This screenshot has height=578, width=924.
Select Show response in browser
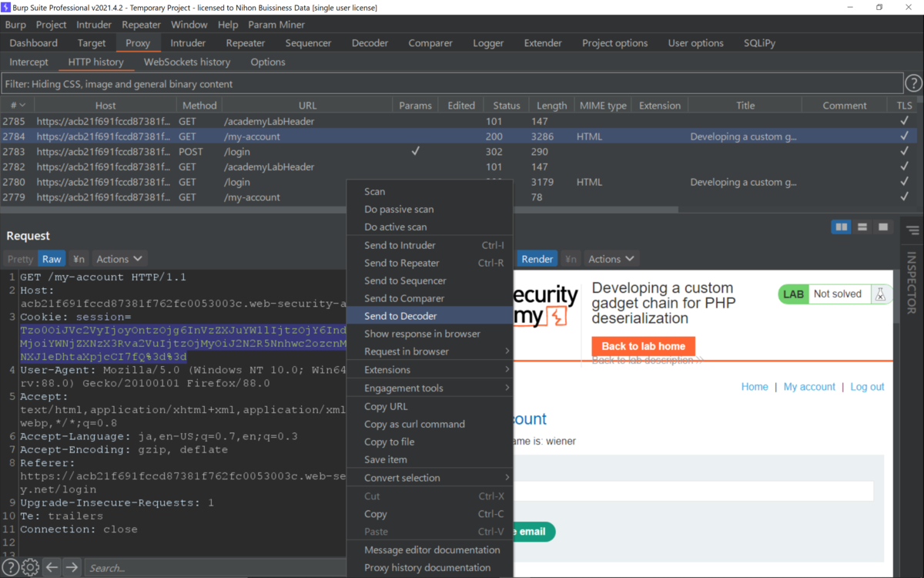click(x=430, y=334)
